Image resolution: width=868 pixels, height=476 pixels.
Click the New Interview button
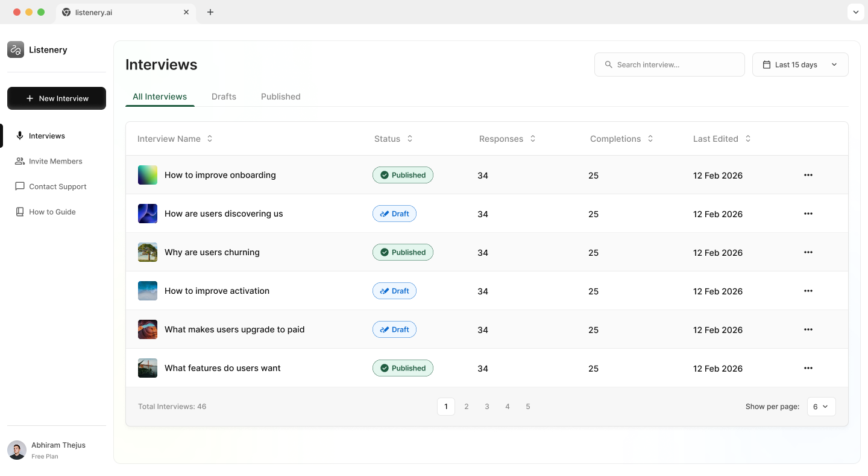coord(56,98)
